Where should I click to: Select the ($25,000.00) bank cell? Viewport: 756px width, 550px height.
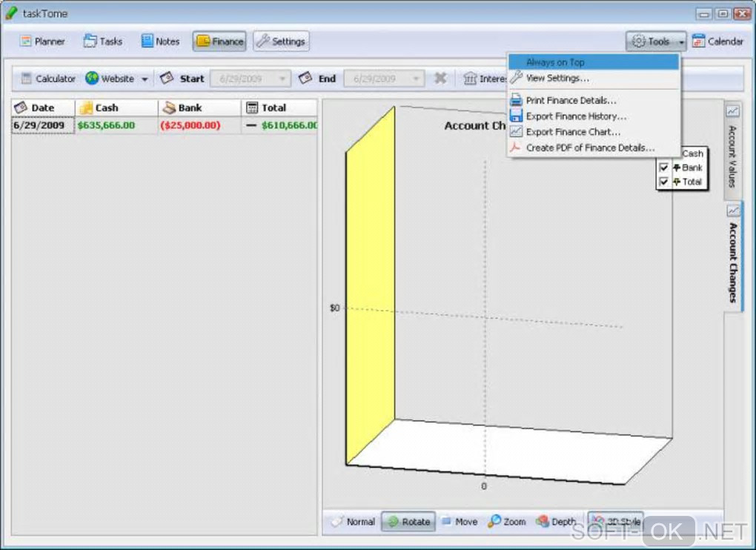click(199, 125)
